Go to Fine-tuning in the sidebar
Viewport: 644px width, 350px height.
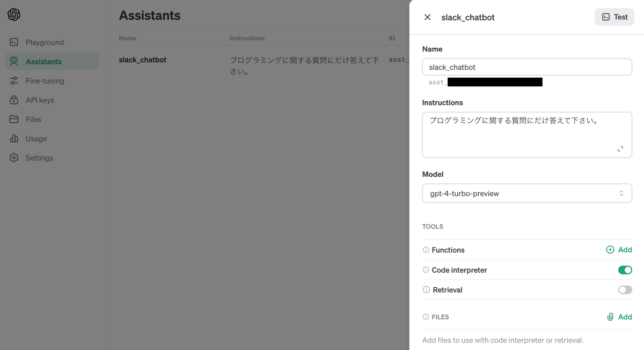tap(52, 81)
